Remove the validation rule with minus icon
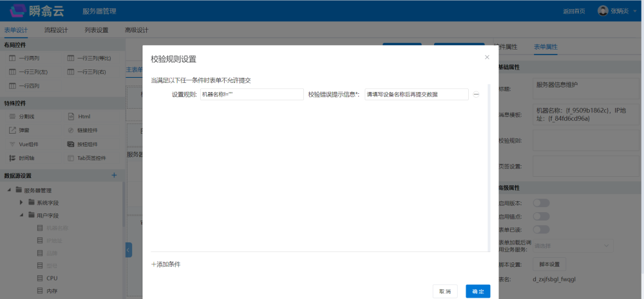 pyautogui.click(x=476, y=94)
